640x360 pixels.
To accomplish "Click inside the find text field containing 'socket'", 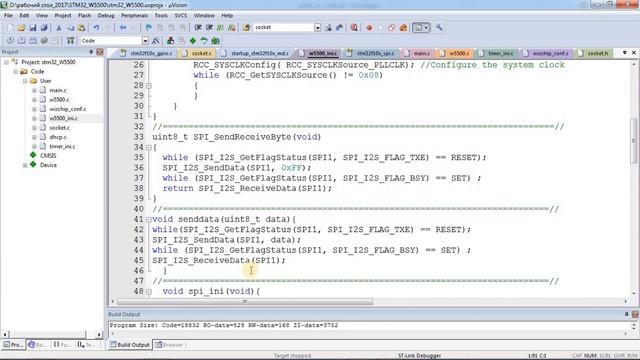I will click(283, 28).
